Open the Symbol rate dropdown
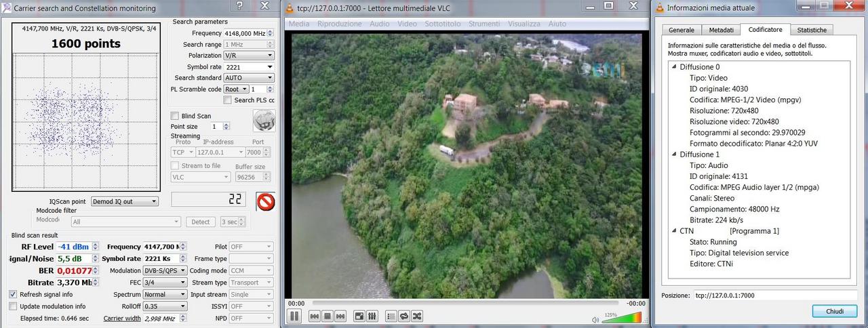Screen dimensions: 868x328 coord(249,67)
